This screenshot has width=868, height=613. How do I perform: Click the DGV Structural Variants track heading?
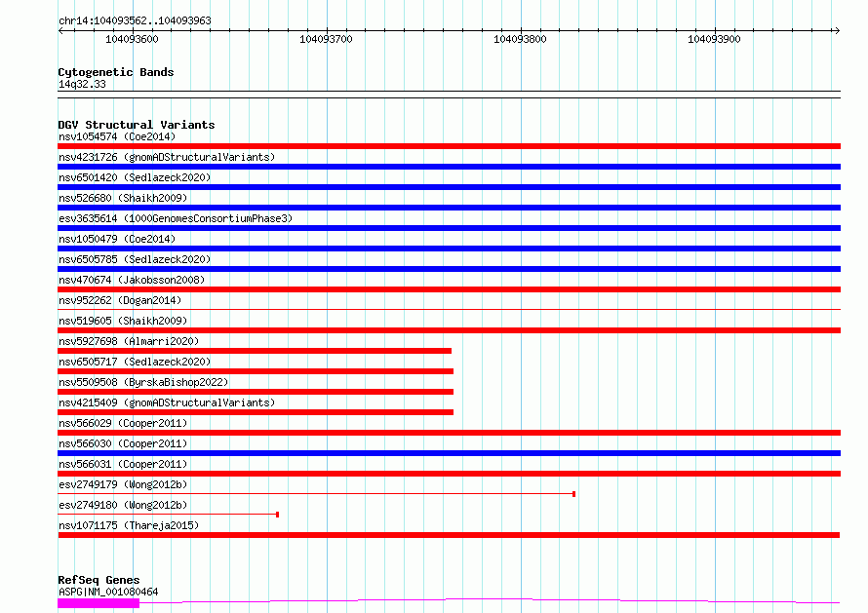pyautogui.click(x=137, y=125)
